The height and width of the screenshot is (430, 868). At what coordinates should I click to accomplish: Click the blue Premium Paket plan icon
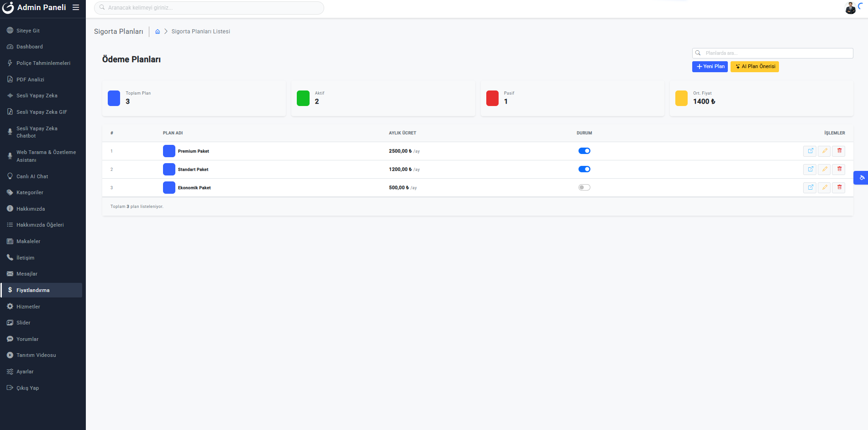coord(169,151)
